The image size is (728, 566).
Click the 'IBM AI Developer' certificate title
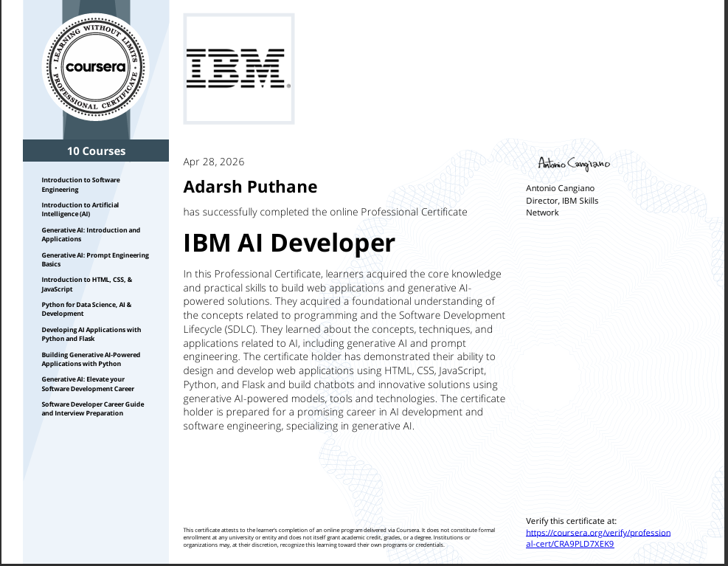(x=289, y=243)
